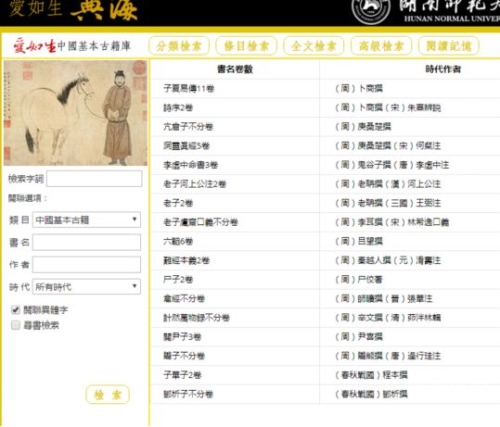Open the 分類檢索 tab

[179, 46]
